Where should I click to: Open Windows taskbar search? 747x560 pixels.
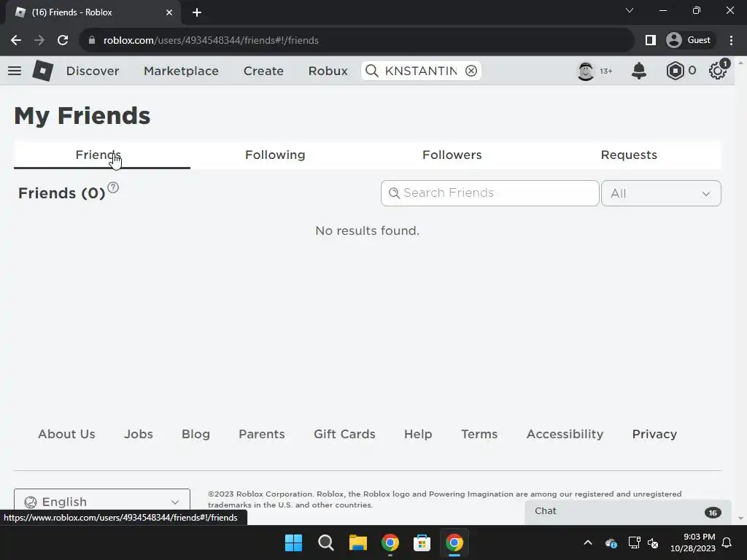click(326, 542)
